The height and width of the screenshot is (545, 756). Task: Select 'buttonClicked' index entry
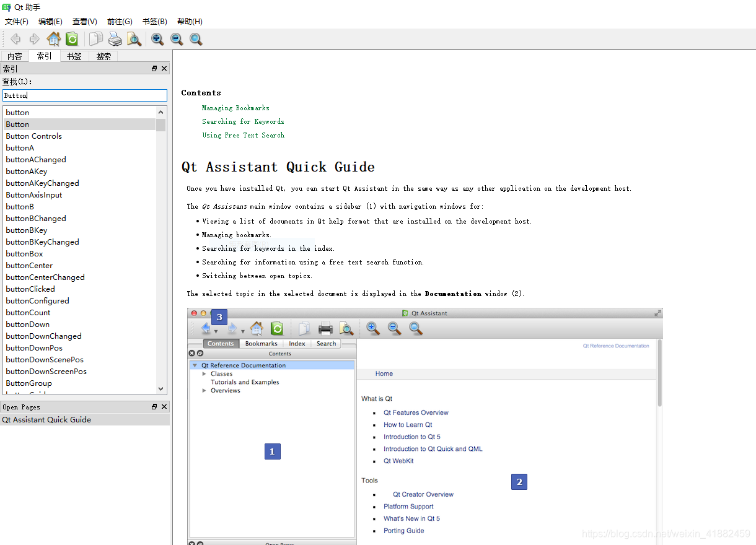tap(79, 289)
